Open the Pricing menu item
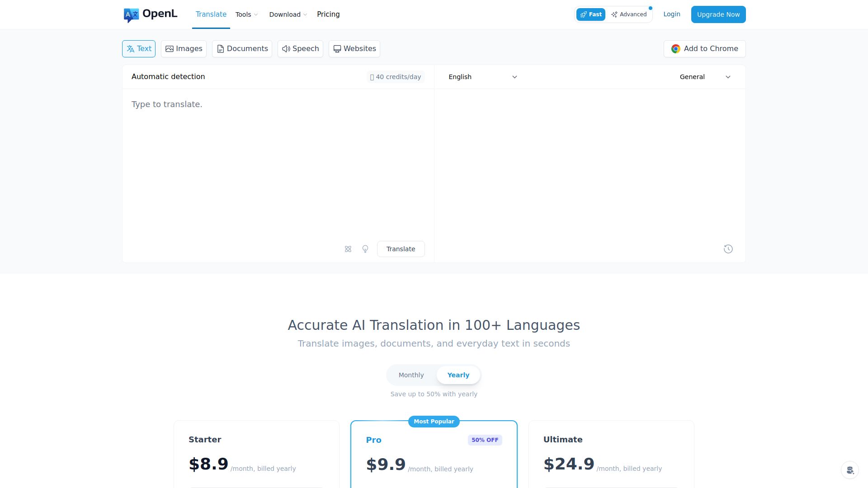 click(328, 14)
